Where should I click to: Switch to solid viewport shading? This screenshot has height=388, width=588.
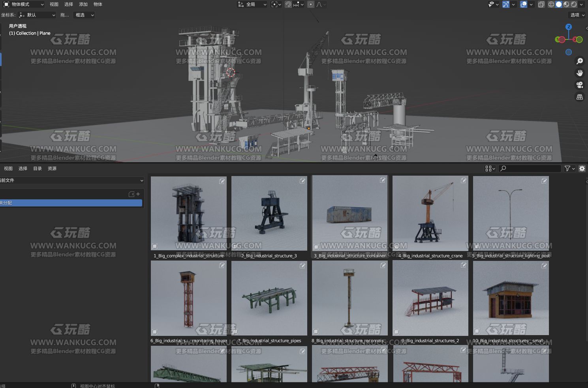click(x=559, y=4)
